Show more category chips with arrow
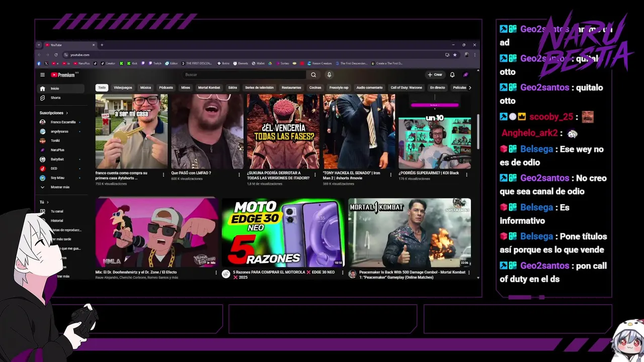Screen dimensions: 644x362 click(470, 87)
